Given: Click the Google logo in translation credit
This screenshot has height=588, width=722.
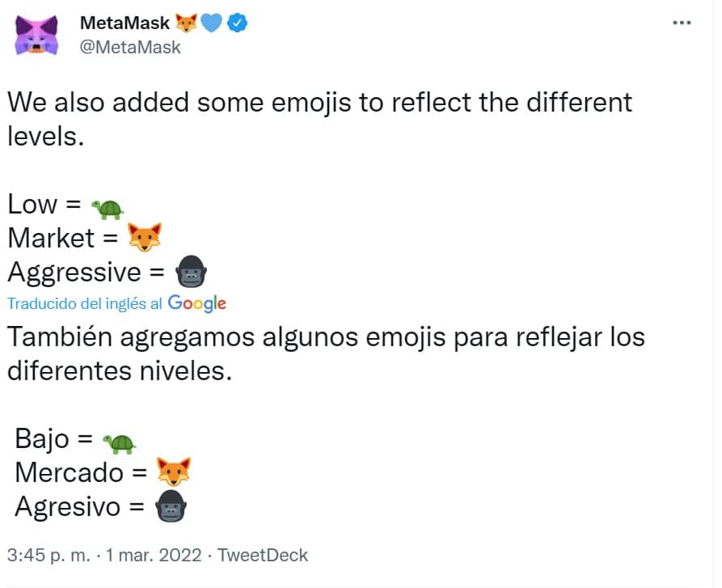Looking at the screenshot, I should (x=196, y=303).
